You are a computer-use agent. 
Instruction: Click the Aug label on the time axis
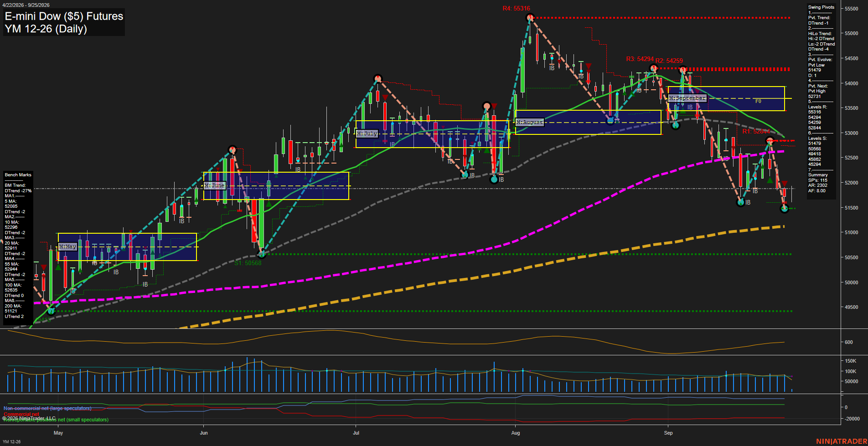[x=516, y=433]
